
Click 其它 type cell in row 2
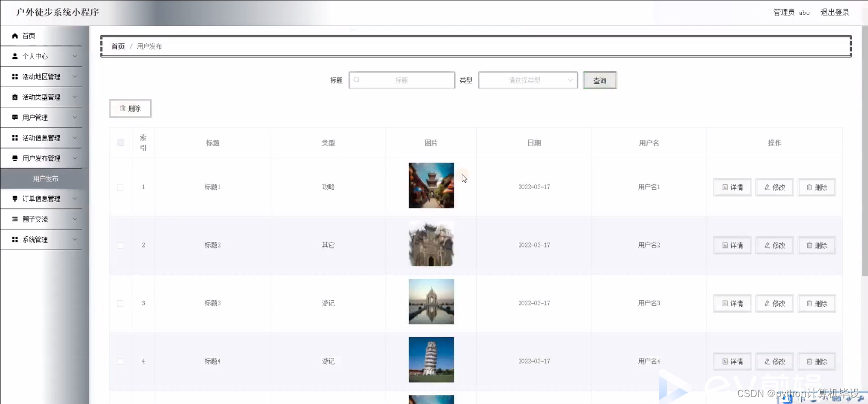click(328, 245)
